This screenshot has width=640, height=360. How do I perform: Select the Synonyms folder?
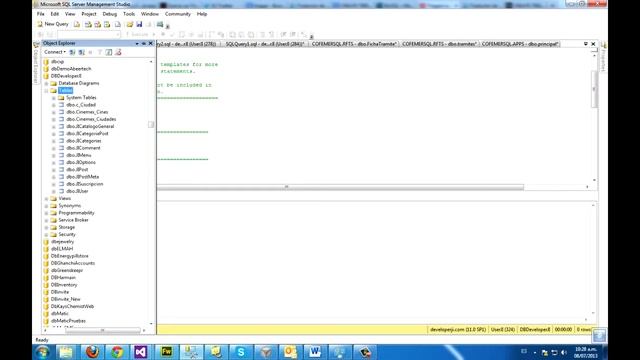pyautogui.click(x=69, y=206)
